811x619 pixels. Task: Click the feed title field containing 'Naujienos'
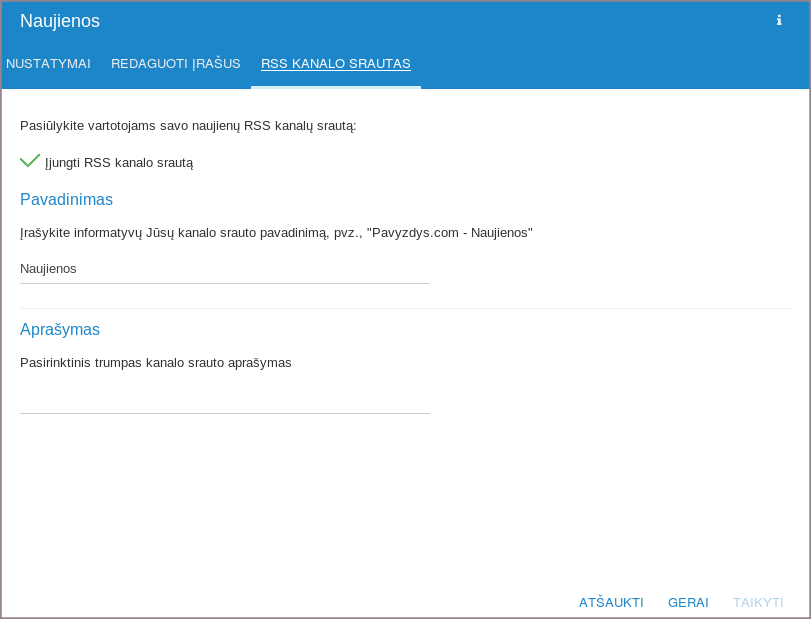point(225,269)
